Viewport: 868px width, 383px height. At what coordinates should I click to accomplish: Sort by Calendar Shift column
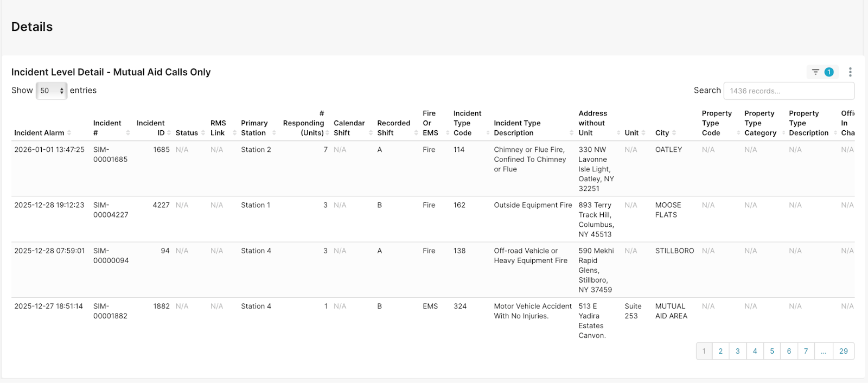353,128
